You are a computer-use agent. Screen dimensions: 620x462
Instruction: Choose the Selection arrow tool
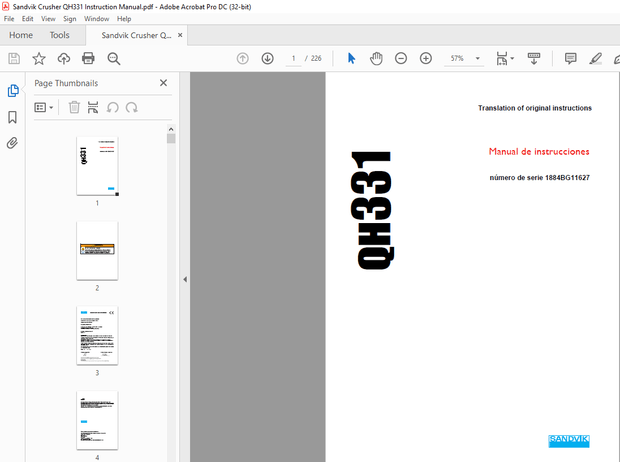(x=351, y=59)
